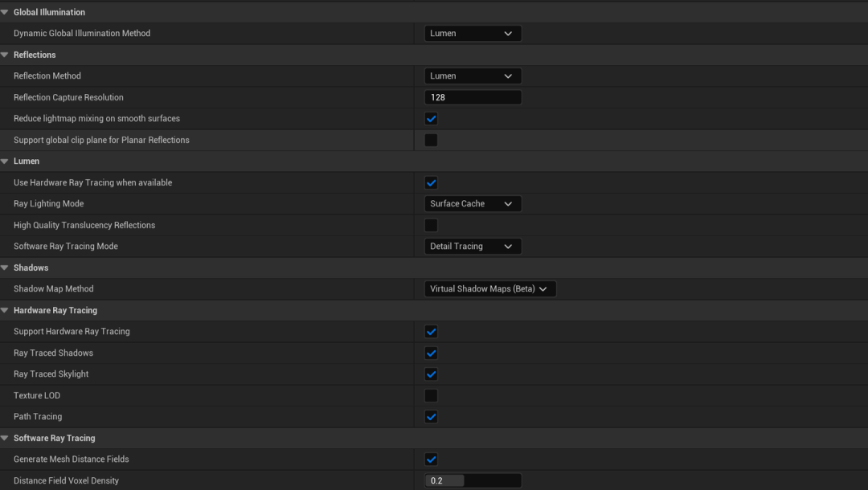Screen dimensions: 868x490
Task: Click the Ray Traced Skylight label
Action: [x=51, y=374]
